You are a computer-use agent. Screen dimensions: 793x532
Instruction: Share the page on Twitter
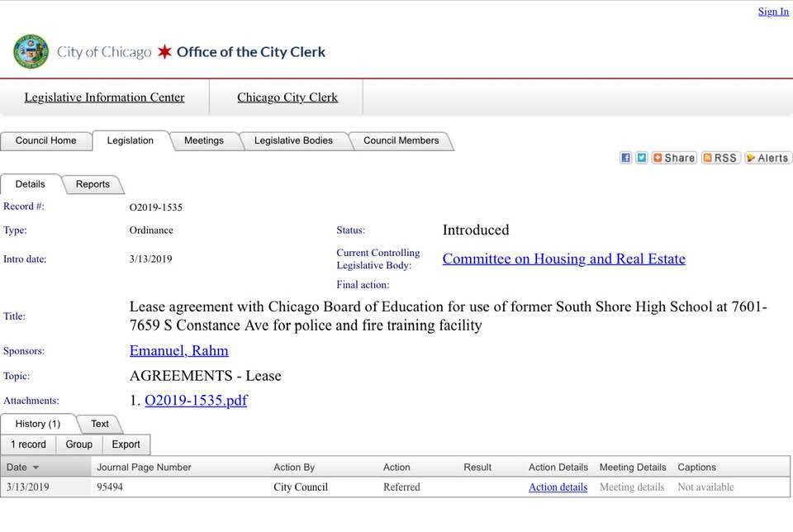641,158
